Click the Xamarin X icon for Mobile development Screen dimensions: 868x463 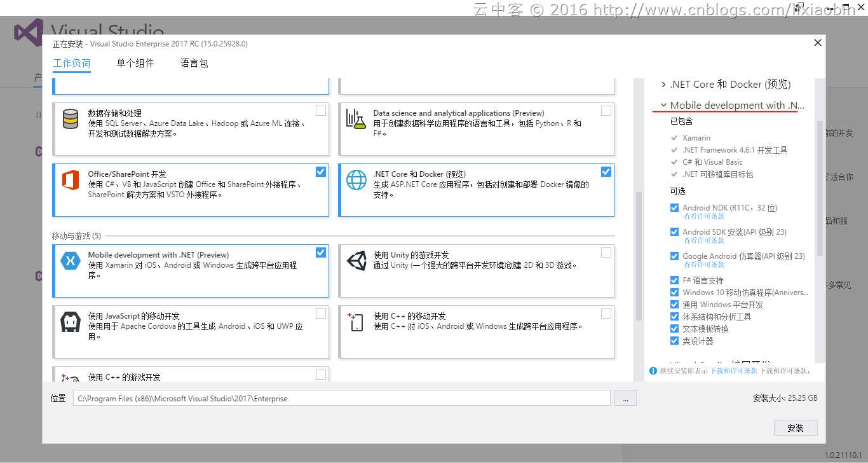click(71, 261)
